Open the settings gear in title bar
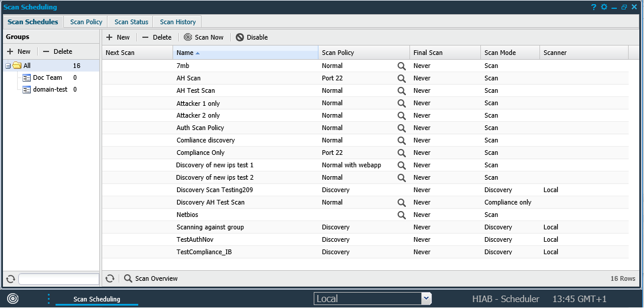Image resolution: width=644 pixels, height=308 pixels. [x=604, y=7]
